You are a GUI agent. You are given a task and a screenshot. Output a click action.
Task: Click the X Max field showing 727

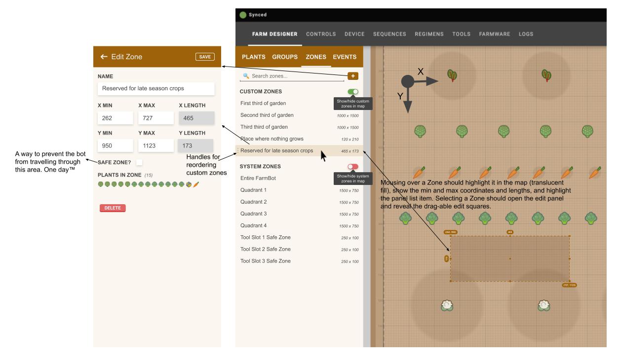(156, 118)
